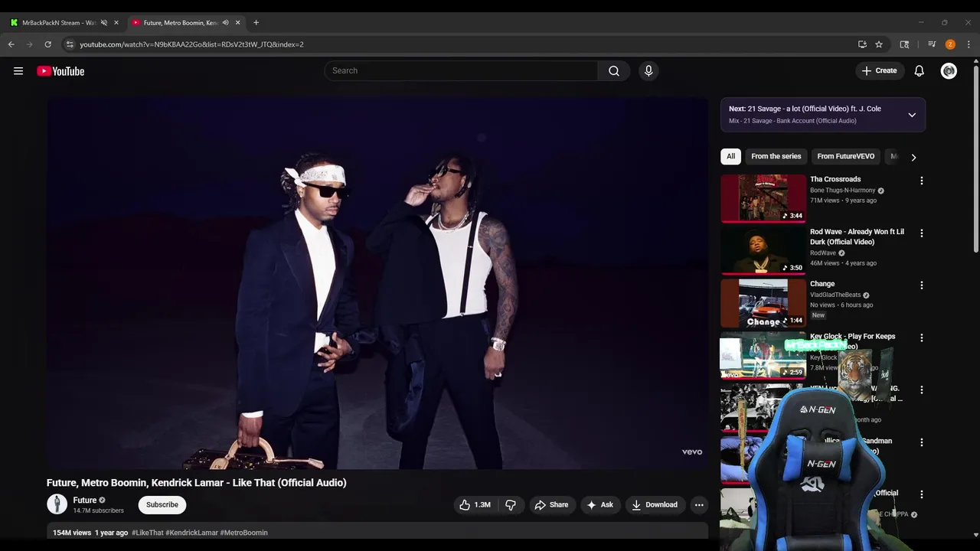
Task: Open options for Tha Crossroads video
Action: 921,181
